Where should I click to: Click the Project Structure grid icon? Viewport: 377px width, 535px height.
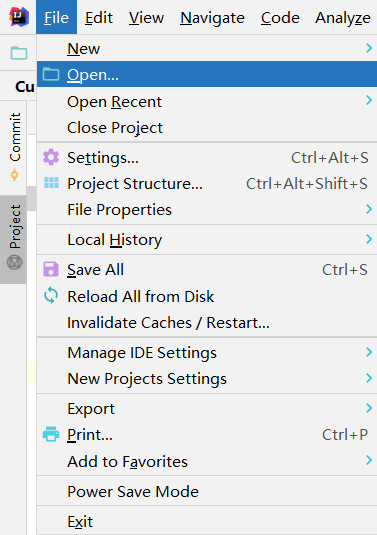(x=52, y=183)
